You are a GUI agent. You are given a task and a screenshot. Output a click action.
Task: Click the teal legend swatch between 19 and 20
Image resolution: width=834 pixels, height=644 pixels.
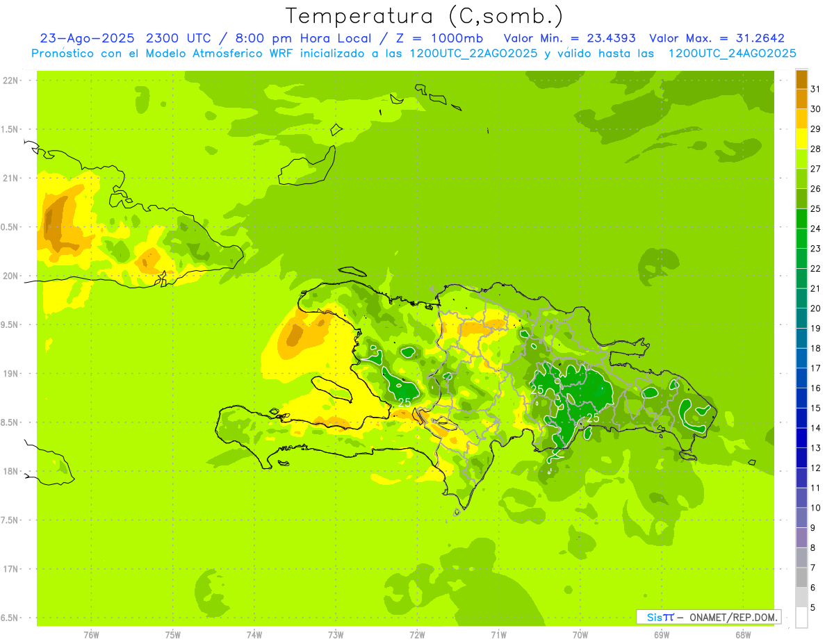tap(801, 318)
